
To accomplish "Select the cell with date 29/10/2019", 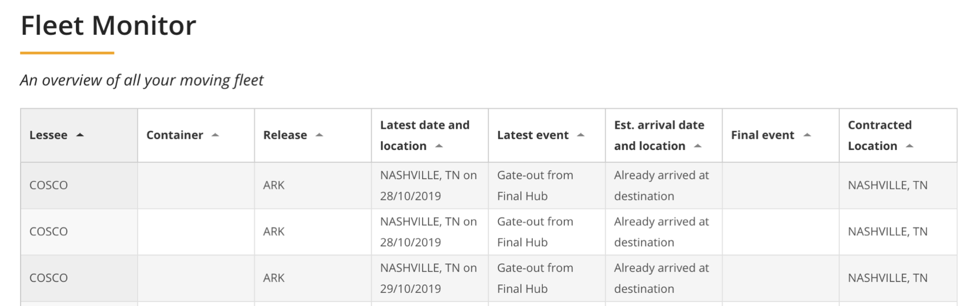I will coord(429,278).
